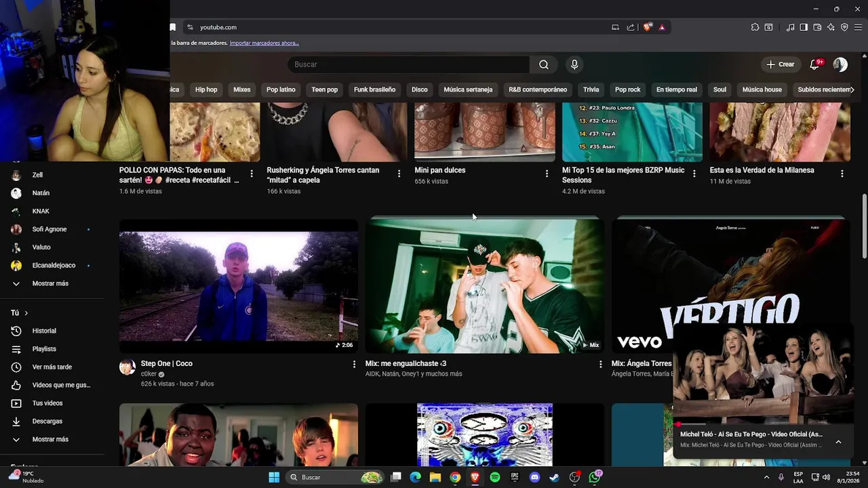The image size is (868, 488).
Task: Select the R&B contemporáneo chip
Action: point(538,89)
